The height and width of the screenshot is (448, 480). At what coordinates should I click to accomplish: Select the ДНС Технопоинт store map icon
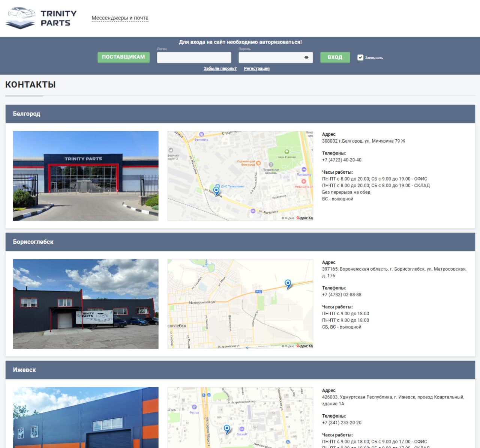[217, 186]
